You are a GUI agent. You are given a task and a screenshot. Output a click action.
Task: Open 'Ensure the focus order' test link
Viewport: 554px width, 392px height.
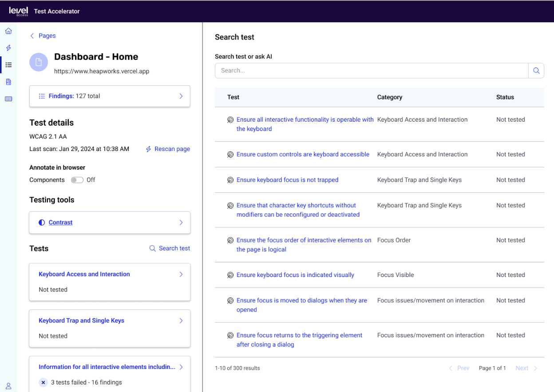coord(304,245)
